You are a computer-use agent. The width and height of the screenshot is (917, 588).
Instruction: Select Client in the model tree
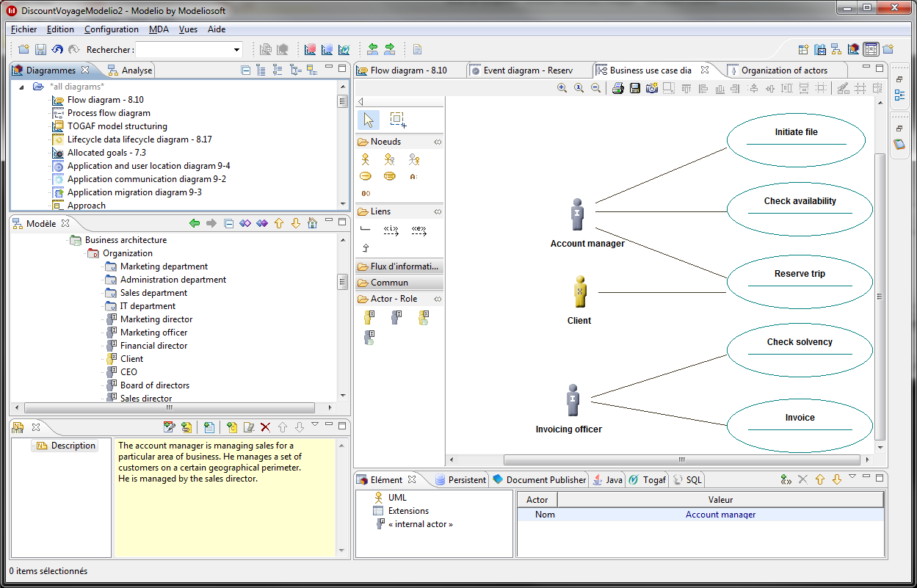[132, 359]
